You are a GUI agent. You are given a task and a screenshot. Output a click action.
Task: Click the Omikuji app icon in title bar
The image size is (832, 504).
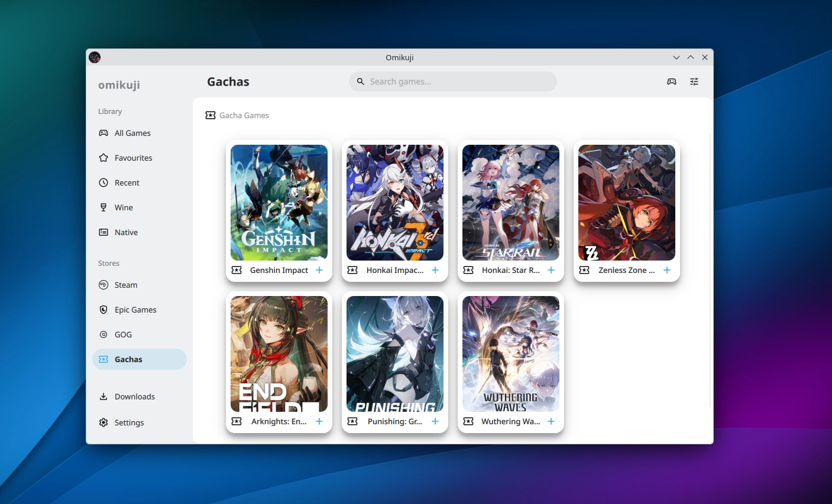pyautogui.click(x=95, y=57)
